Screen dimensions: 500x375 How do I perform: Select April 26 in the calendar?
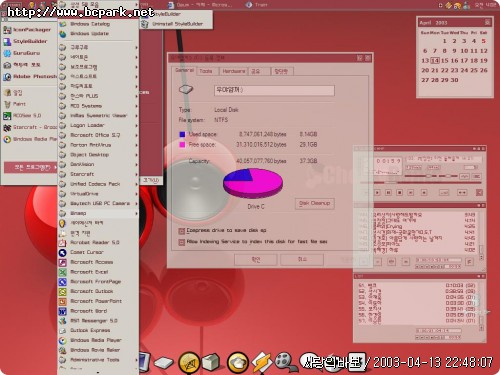484,70
